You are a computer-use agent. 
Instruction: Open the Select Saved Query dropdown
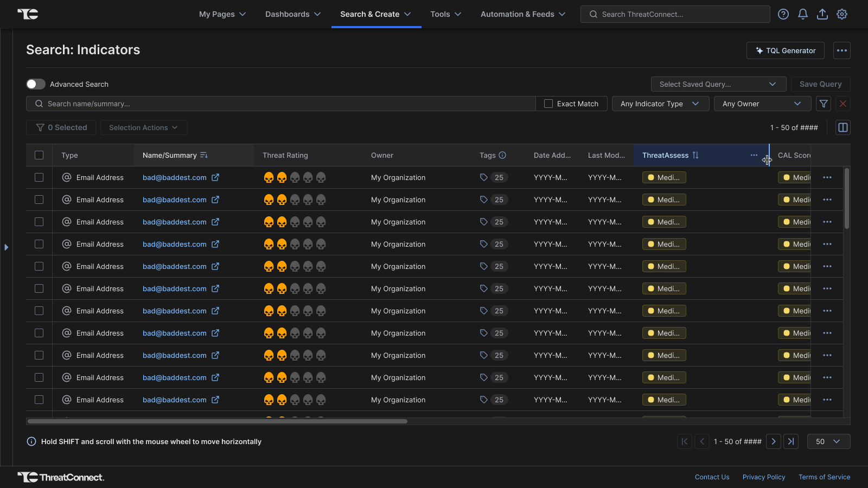click(x=718, y=84)
